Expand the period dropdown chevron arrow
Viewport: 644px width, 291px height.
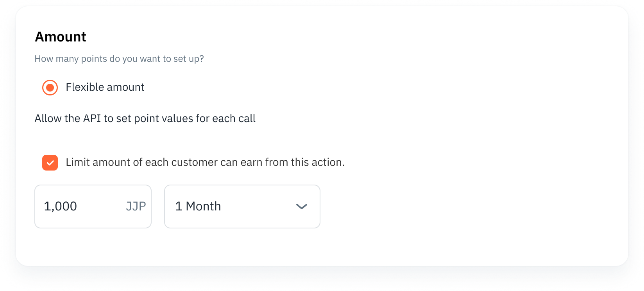tap(302, 207)
